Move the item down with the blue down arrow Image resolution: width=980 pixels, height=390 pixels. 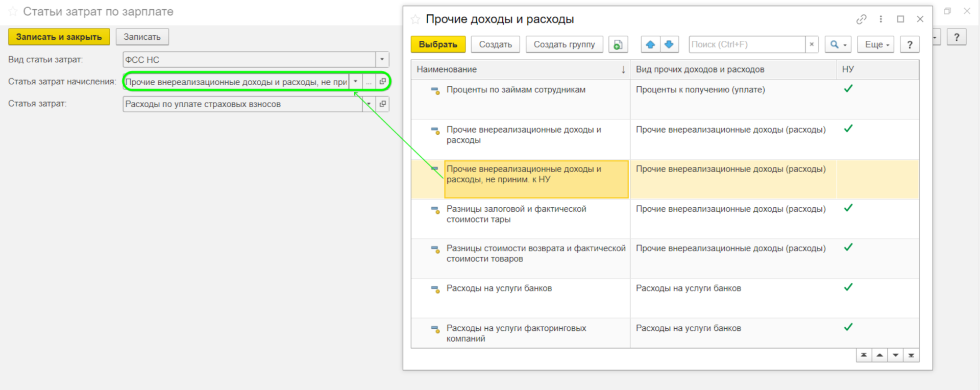(669, 44)
